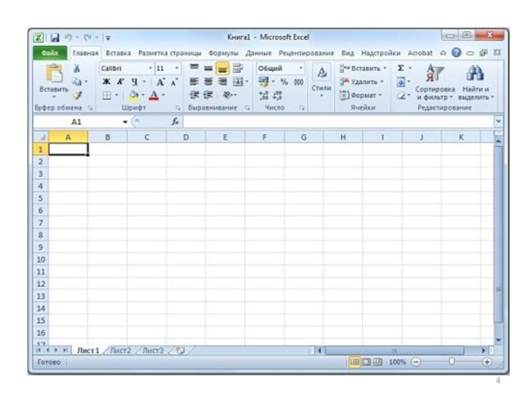Click the Save icon in quick access toolbar
Screen dimensions: 532x399
(x=55, y=37)
